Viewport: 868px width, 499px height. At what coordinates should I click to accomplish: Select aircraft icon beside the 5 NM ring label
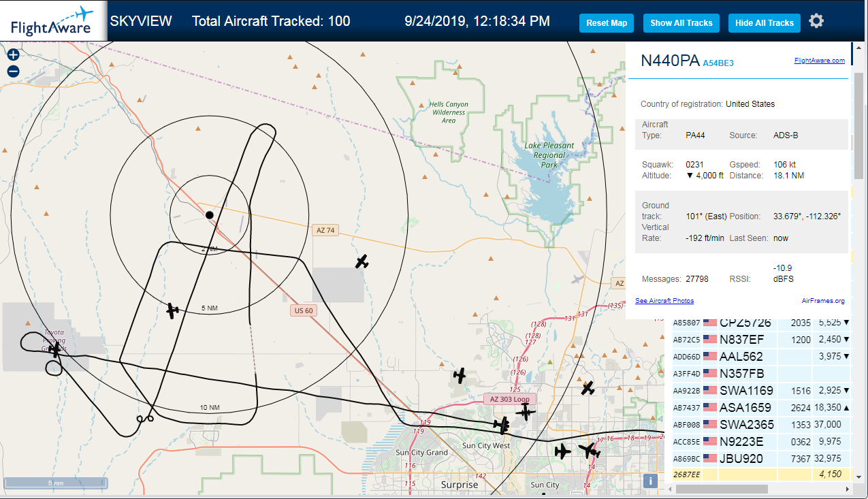[x=173, y=310]
